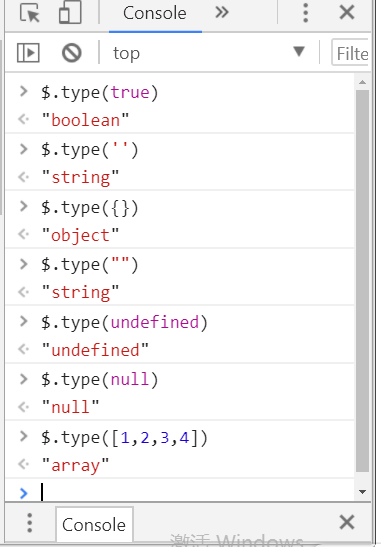Clear the console with the ban icon
Image resolution: width=381 pixels, height=547 pixels.
[72, 53]
